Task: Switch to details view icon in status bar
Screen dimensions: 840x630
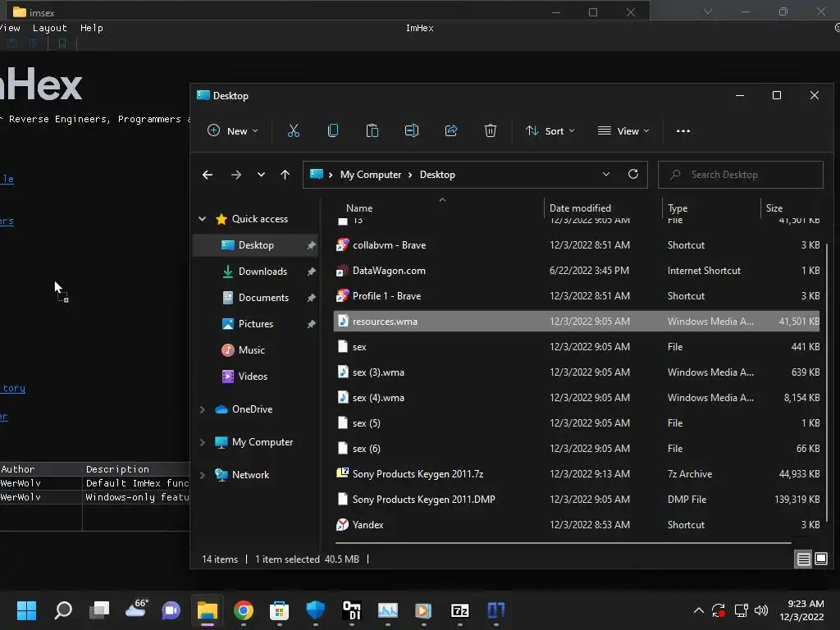Action: [x=804, y=559]
